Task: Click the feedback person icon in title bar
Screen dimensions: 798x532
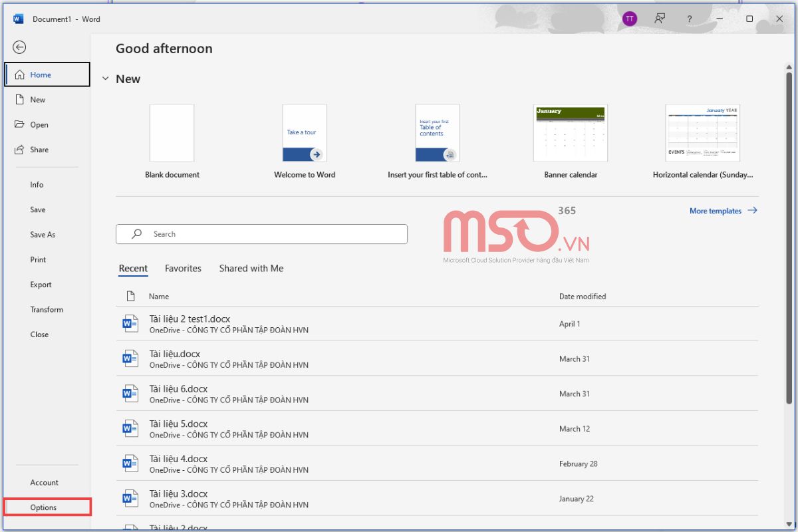Action: 660,19
